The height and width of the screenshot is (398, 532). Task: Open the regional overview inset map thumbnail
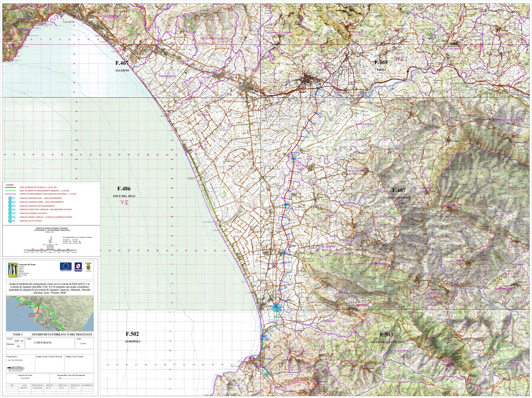pyautogui.click(x=50, y=313)
